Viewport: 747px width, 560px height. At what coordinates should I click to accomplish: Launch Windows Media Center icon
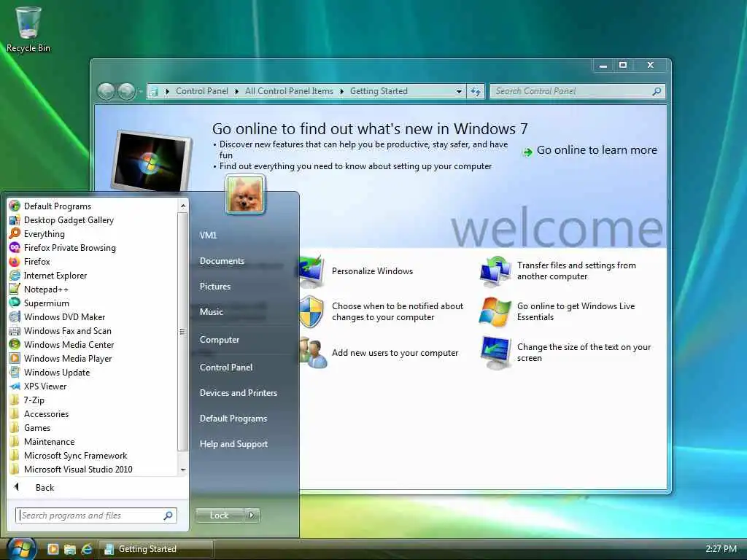(x=15, y=344)
